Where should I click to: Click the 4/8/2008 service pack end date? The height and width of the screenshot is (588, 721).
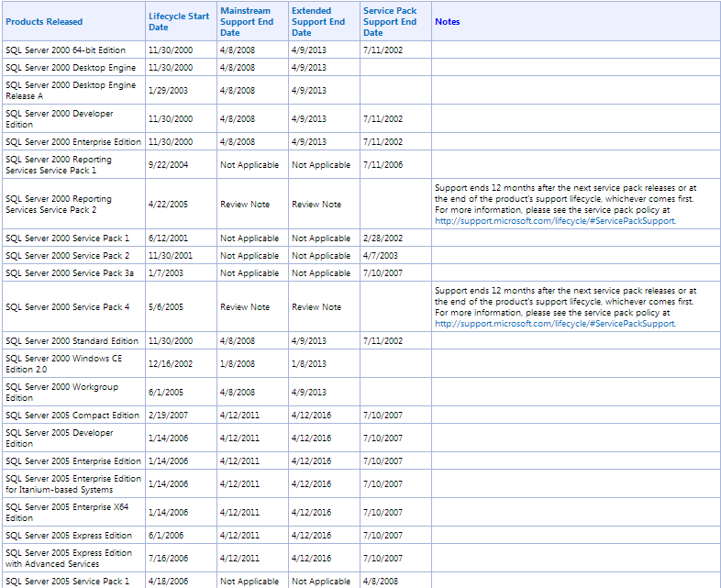(381, 582)
